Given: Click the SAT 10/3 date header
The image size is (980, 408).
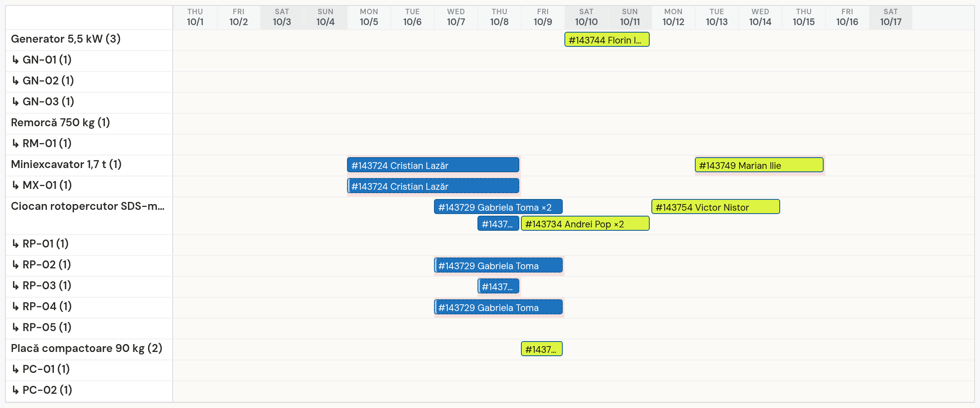Looking at the screenshot, I should pyautogui.click(x=282, y=18).
